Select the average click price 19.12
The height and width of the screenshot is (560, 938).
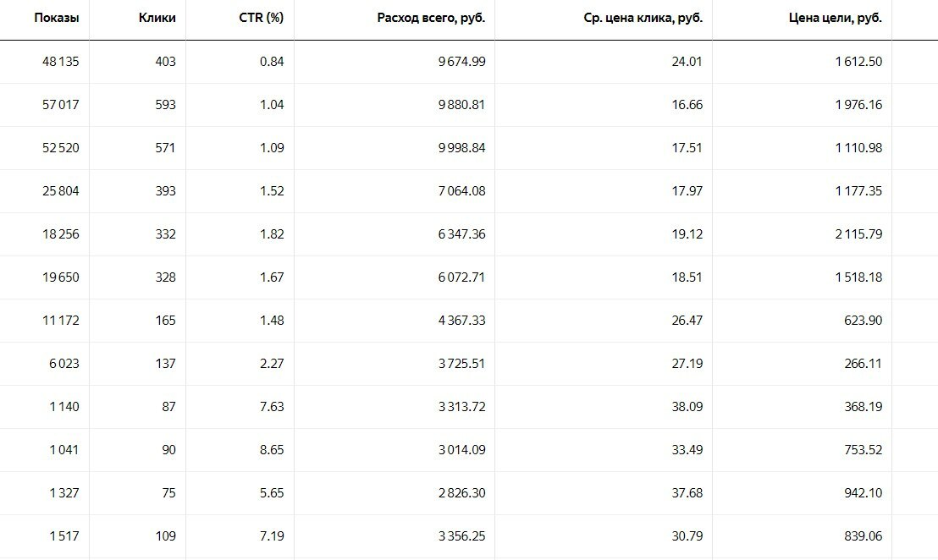687,234
